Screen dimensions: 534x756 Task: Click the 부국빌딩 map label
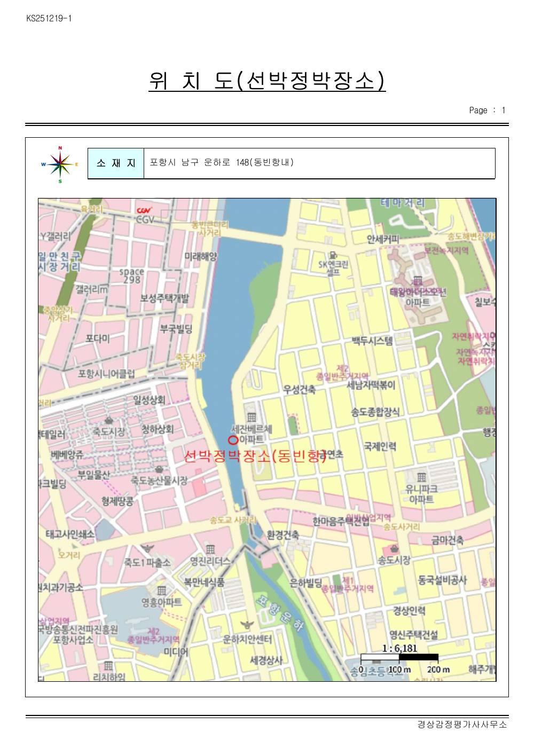(176, 329)
